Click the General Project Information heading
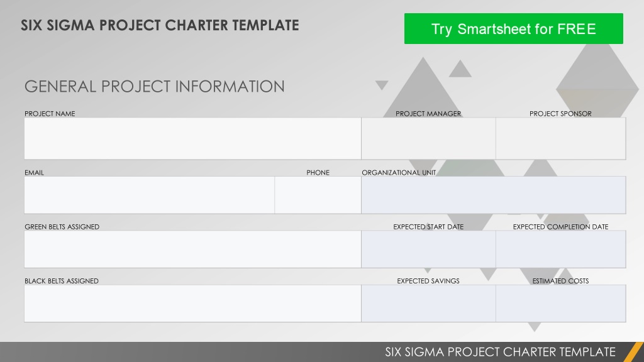 155,87
